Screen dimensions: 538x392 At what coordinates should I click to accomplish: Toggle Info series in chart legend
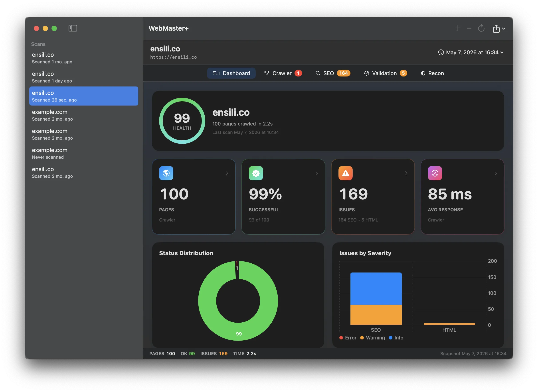(396, 338)
